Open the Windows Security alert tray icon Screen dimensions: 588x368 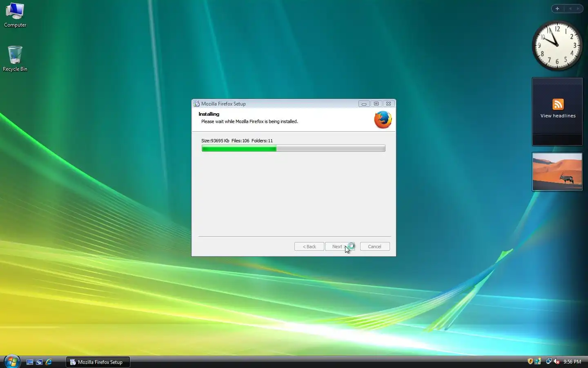coord(530,361)
